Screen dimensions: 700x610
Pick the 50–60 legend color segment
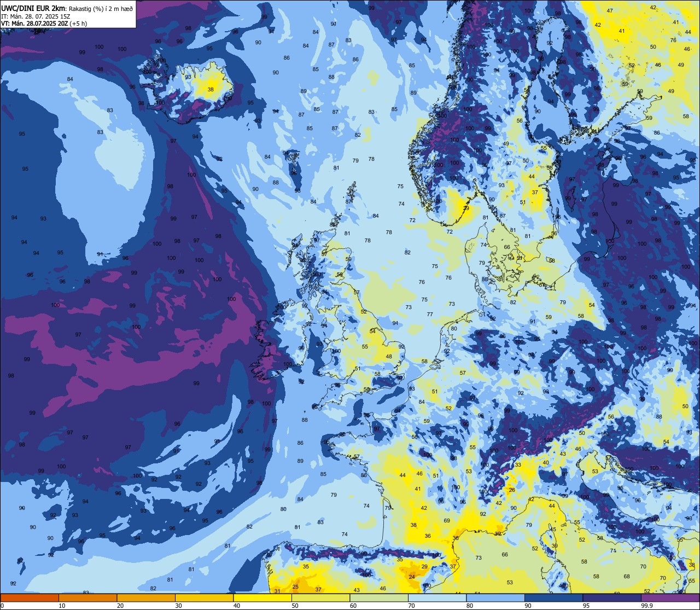click(320, 597)
